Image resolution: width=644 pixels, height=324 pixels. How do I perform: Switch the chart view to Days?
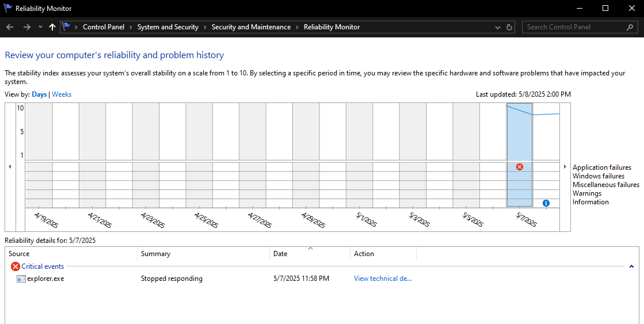(x=39, y=94)
